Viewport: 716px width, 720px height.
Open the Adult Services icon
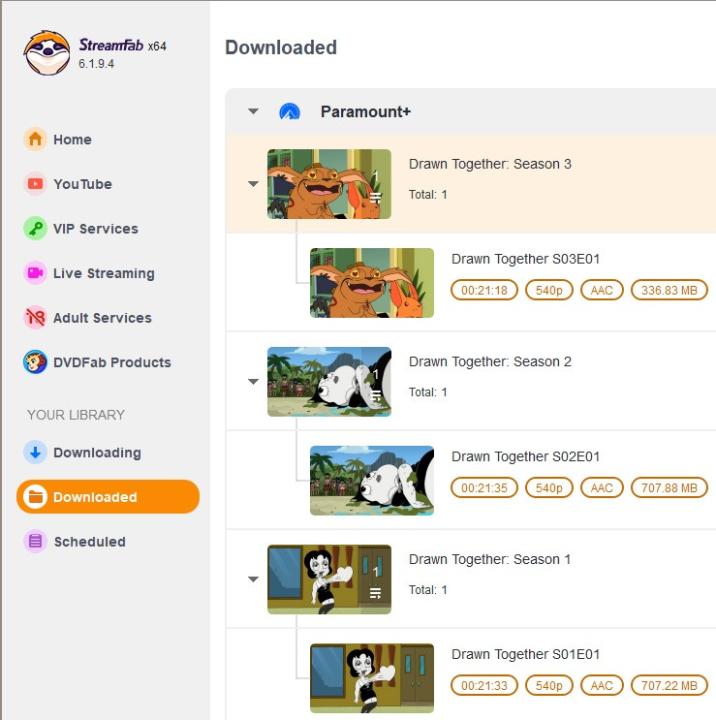click(35, 317)
